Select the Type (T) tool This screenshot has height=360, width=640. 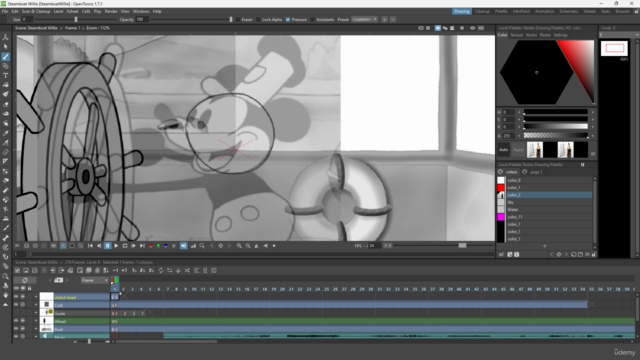point(6,76)
